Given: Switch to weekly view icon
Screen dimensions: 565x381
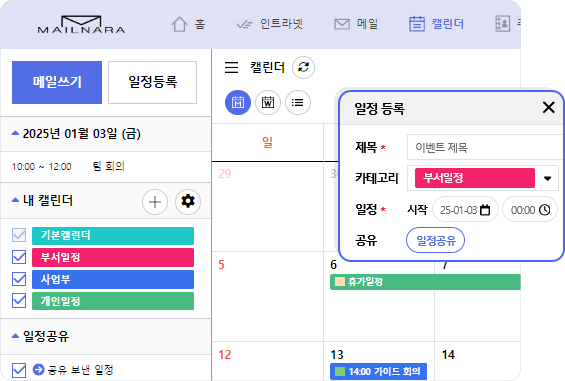Looking at the screenshot, I should 268,103.
